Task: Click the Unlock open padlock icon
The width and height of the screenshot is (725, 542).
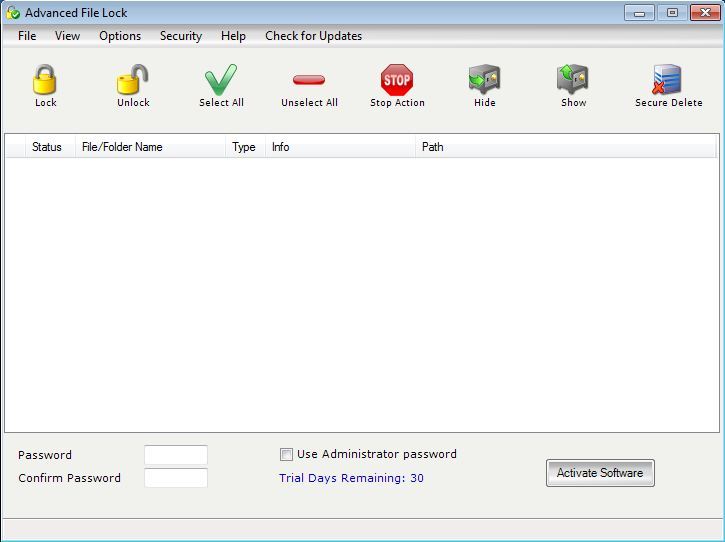Action: click(133, 80)
